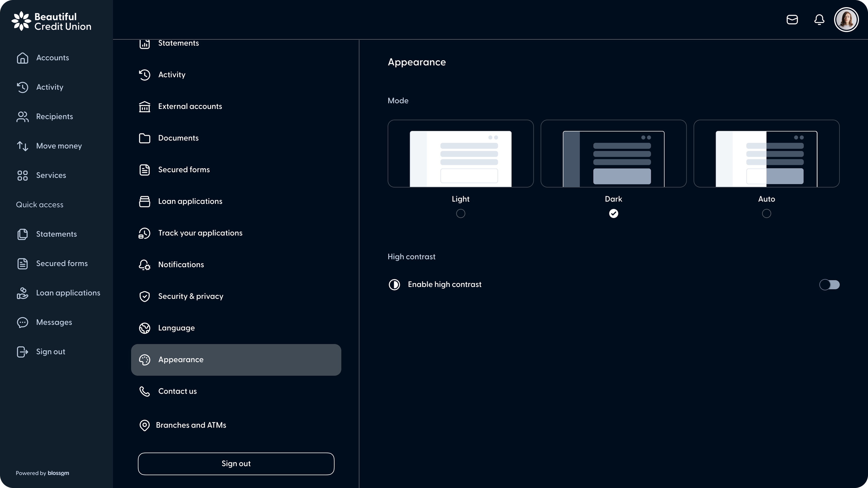Click the Recipients people icon
This screenshot has height=488, width=868.
(x=22, y=117)
